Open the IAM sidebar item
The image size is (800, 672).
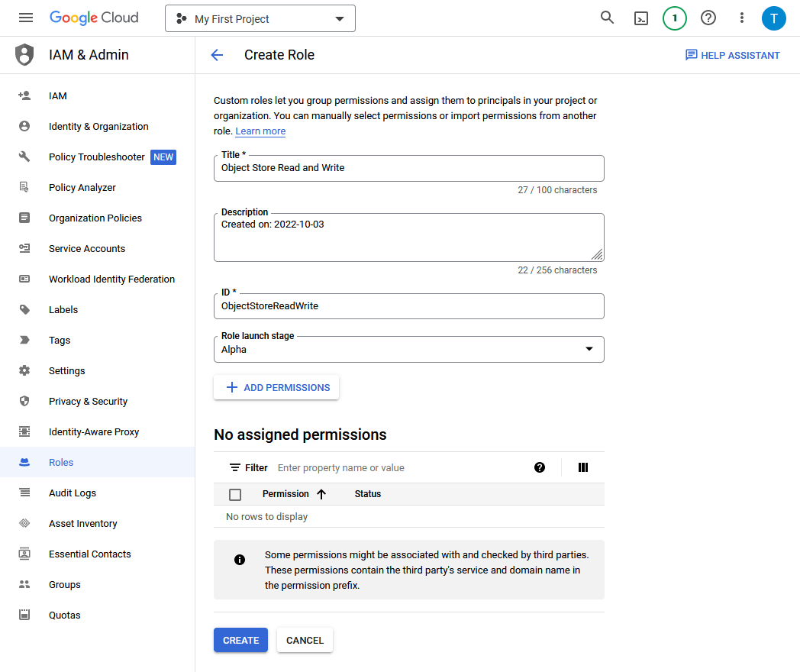(57, 95)
